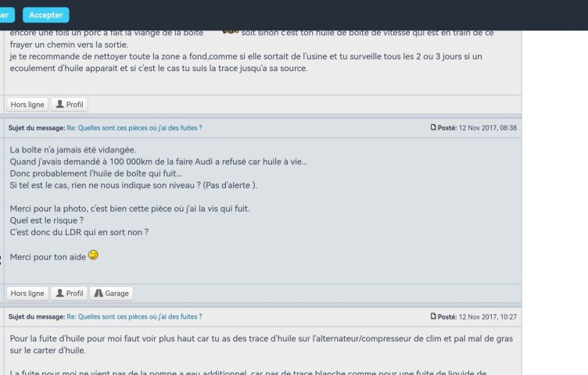Open the subject link of the 10:27 post
Viewport: 588px width, 375px height.
(134, 316)
